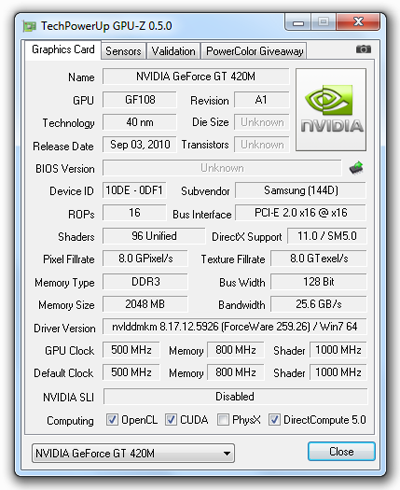
Task: Click the ROPs field showing 16
Action: pyautogui.click(x=134, y=213)
